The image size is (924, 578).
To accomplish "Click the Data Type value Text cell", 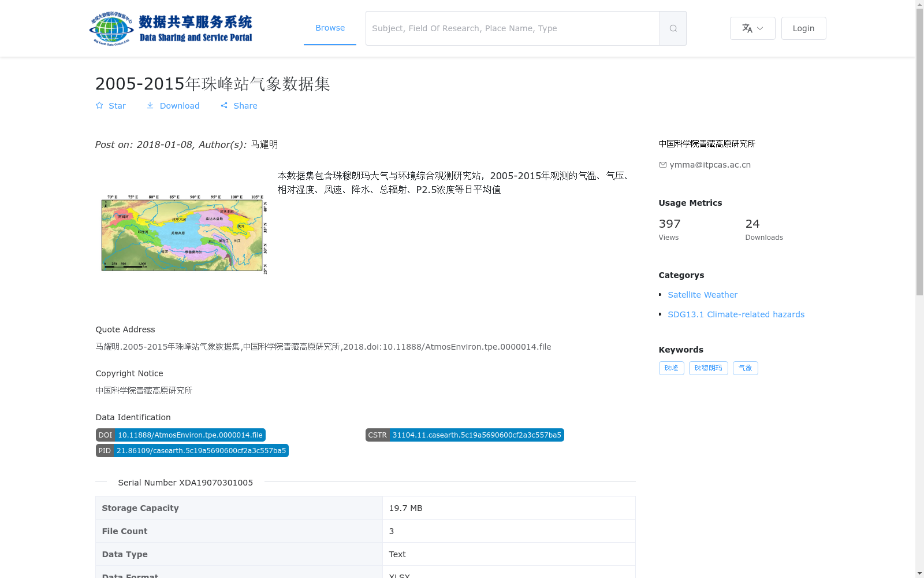I will [509, 554].
